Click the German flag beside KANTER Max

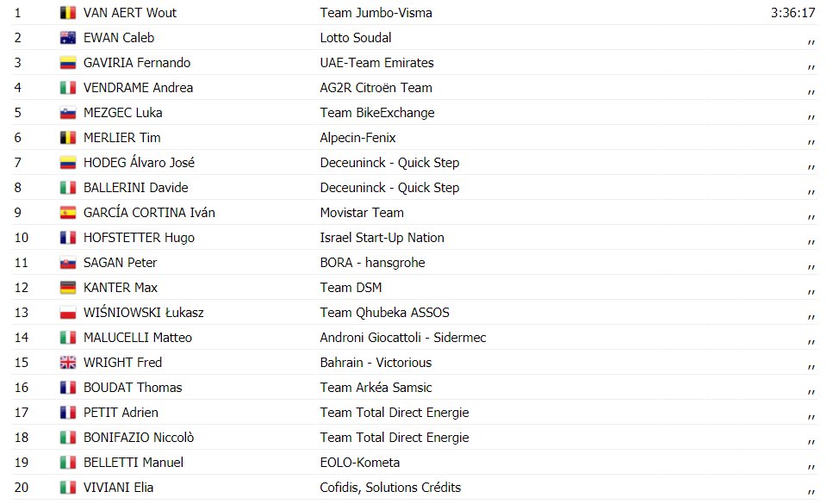coord(67,287)
